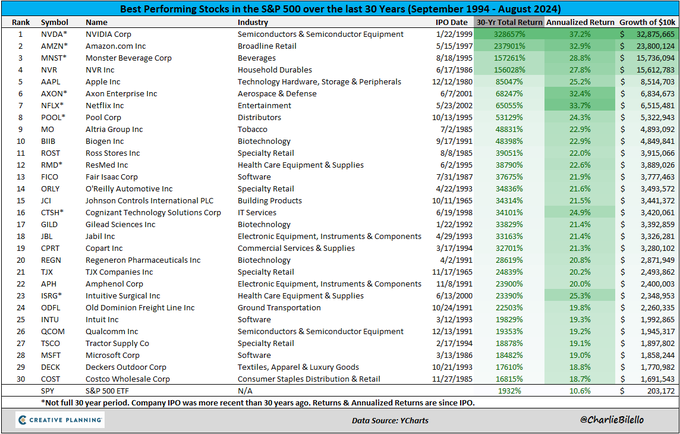The height and width of the screenshot is (434, 680).
Task: Click Axon's 32.4% annualized return cell
Action: [x=580, y=94]
